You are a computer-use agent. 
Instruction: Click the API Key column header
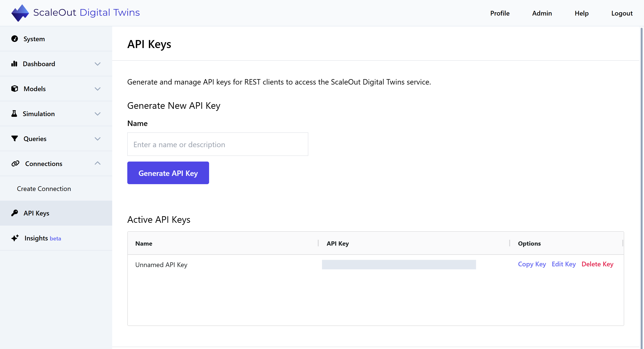(x=338, y=243)
